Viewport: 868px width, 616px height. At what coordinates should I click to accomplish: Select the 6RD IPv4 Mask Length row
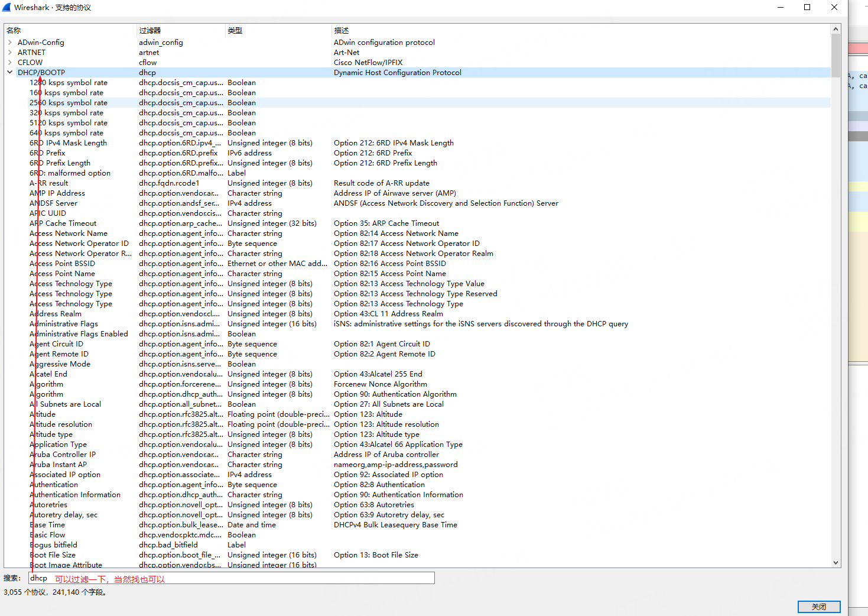(x=417, y=143)
